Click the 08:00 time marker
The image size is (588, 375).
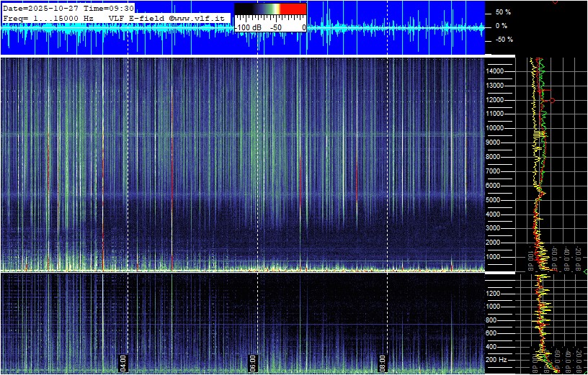tap(383, 360)
